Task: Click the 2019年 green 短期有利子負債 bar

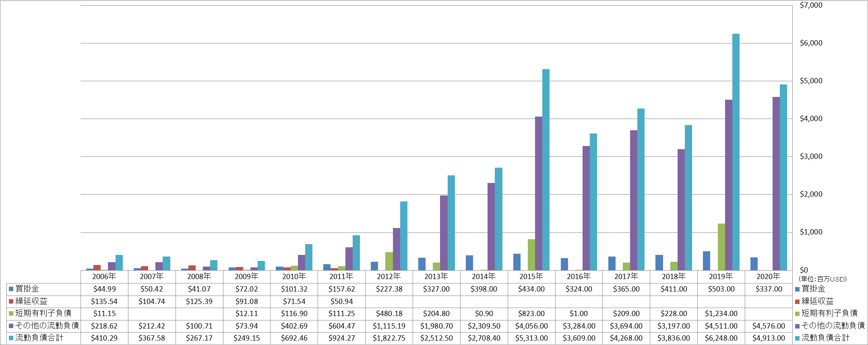Action: pos(721,247)
